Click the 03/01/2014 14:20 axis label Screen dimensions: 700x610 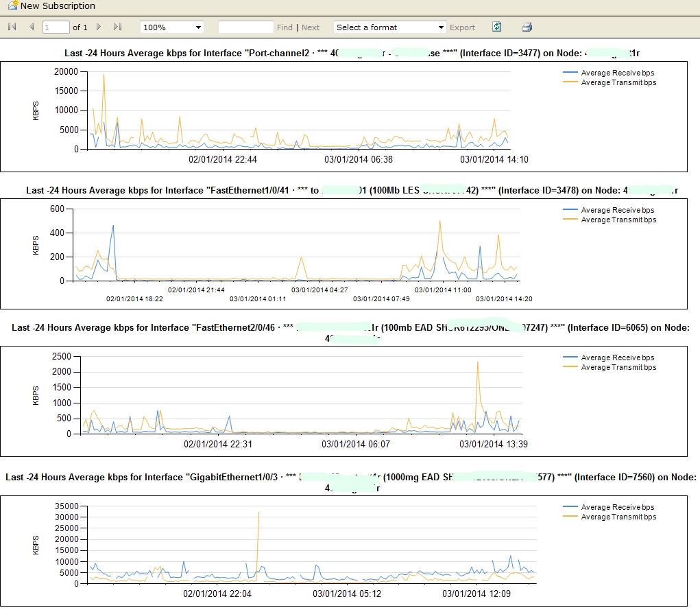pos(504,299)
